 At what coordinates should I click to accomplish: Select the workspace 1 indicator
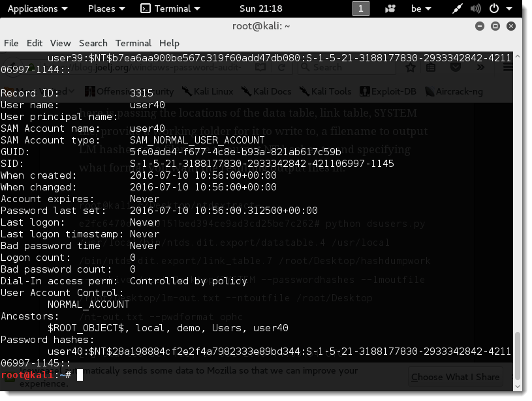(x=361, y=8)
